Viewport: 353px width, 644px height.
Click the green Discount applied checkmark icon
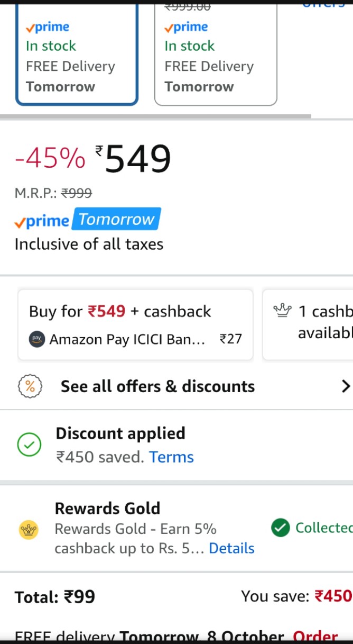29,445
